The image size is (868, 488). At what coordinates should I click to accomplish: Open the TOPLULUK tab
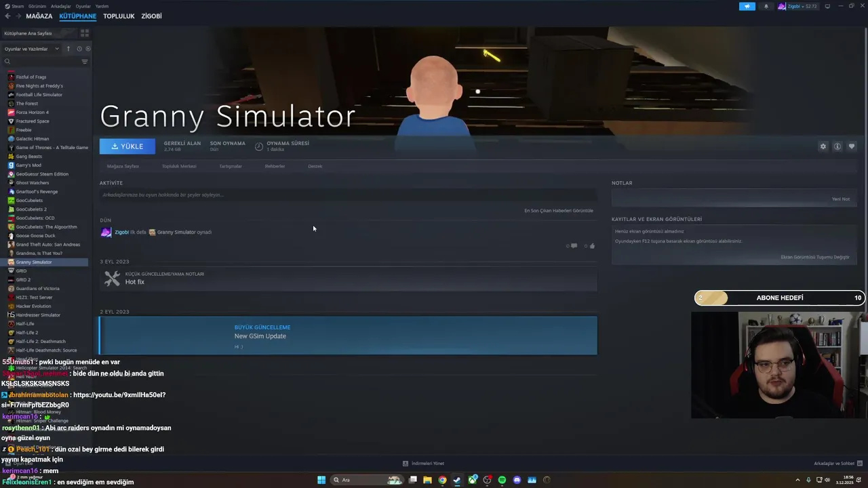click(x=119, y=16)
